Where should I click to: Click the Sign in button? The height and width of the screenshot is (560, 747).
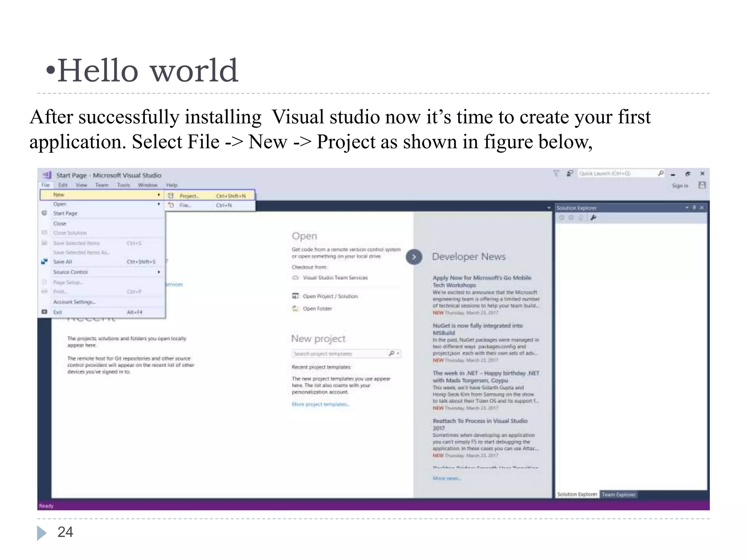680,186
